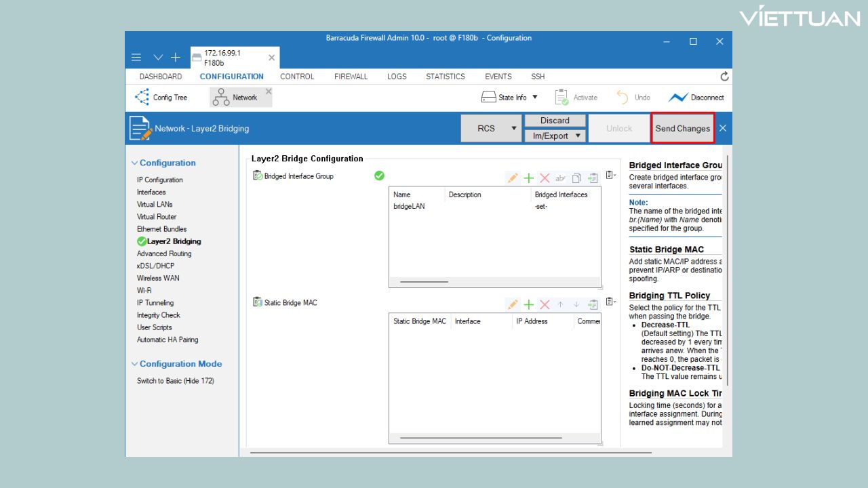Collapse the Configuration Mode section
868x488 pixels.
coord(134,364)
